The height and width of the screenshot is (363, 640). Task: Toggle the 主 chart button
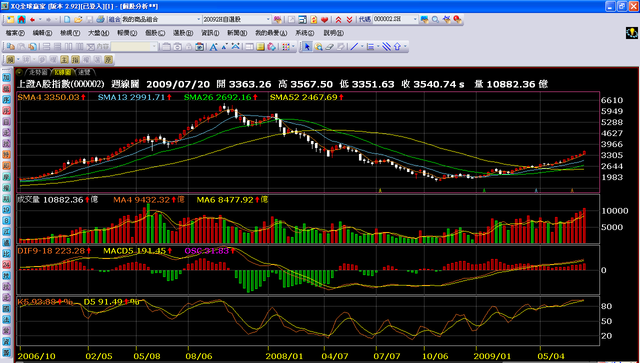(x=64, y=60)
